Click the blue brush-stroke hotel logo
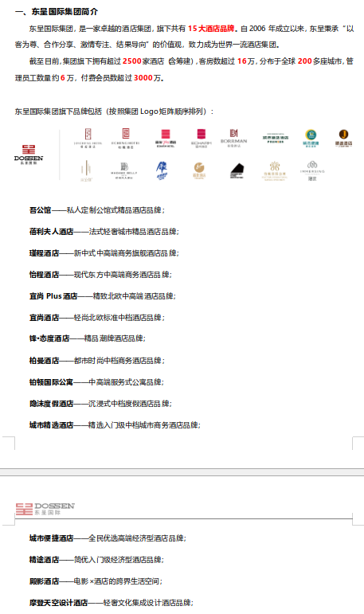Viewport: 364px width, 614px height. coord(162,170)
